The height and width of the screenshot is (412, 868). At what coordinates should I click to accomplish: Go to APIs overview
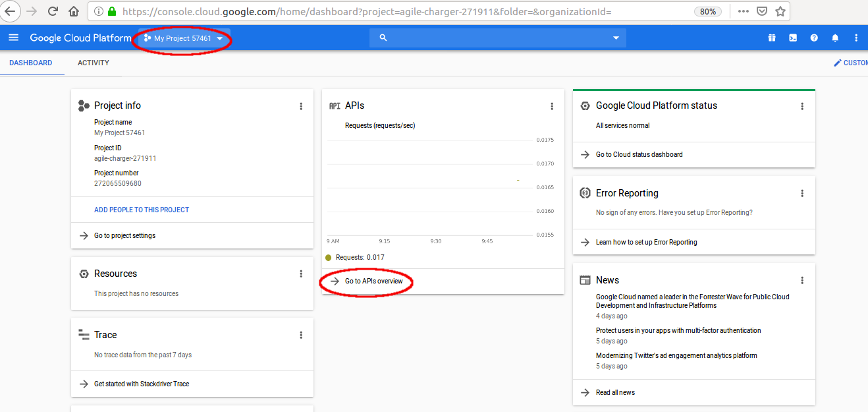click(x=374, y=281)
